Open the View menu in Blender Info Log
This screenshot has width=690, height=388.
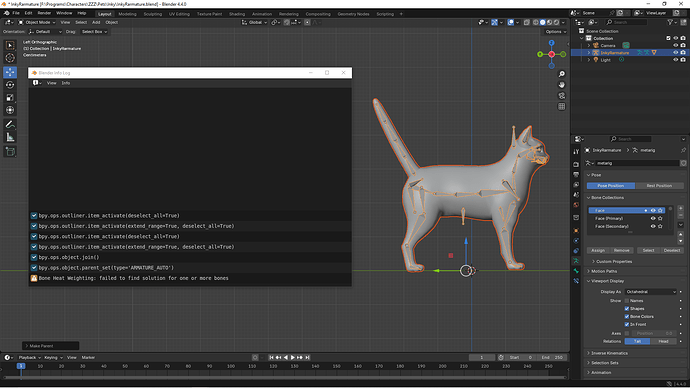pos(51,83)
